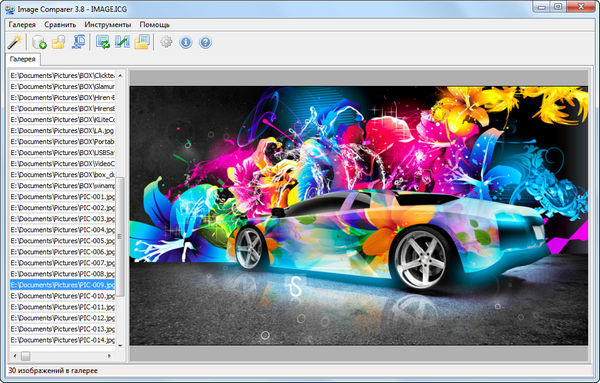
Task: Select the BOX\USBSa file row
Action: pos(62,153)
